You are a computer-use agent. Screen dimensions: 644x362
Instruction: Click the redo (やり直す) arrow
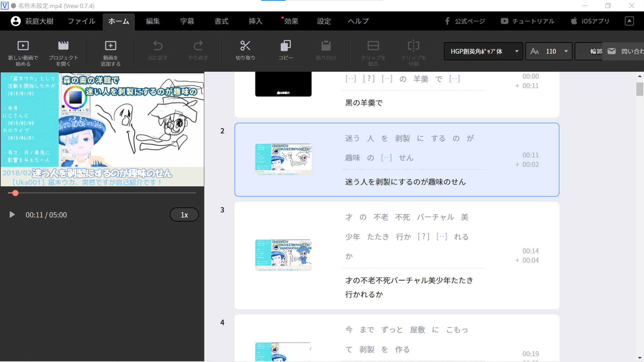pos(198,51)
